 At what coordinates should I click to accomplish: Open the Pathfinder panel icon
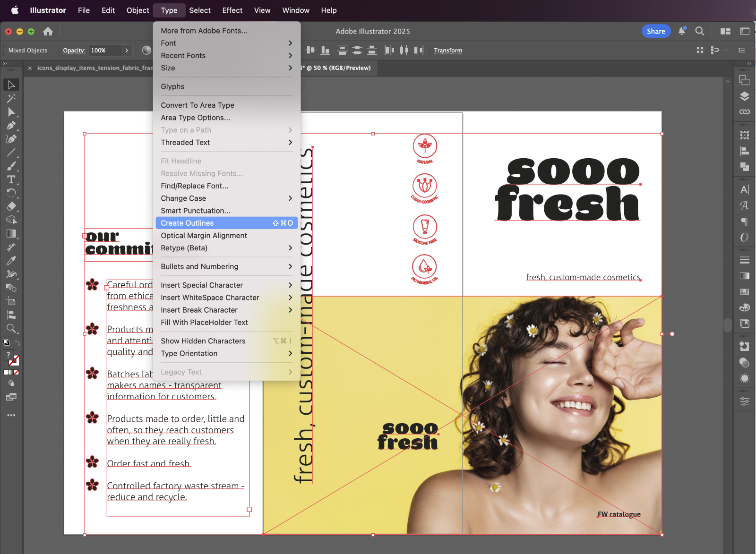(745, 167)
